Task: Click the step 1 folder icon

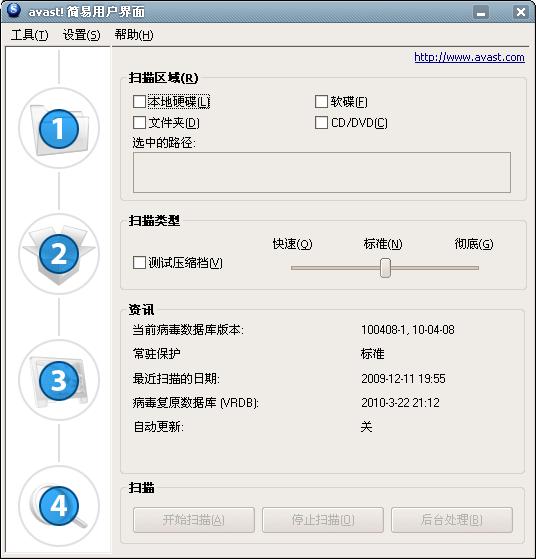Action: (59, 129)
